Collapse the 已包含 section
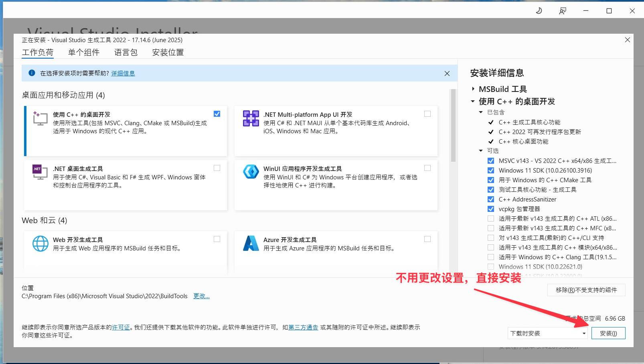 click(x=481, y=112)
